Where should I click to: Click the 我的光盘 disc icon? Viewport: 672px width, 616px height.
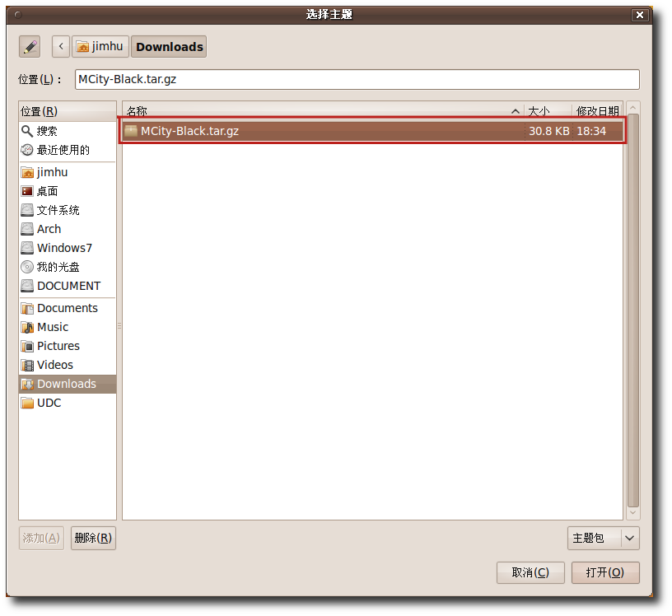(x=27, y=267)
